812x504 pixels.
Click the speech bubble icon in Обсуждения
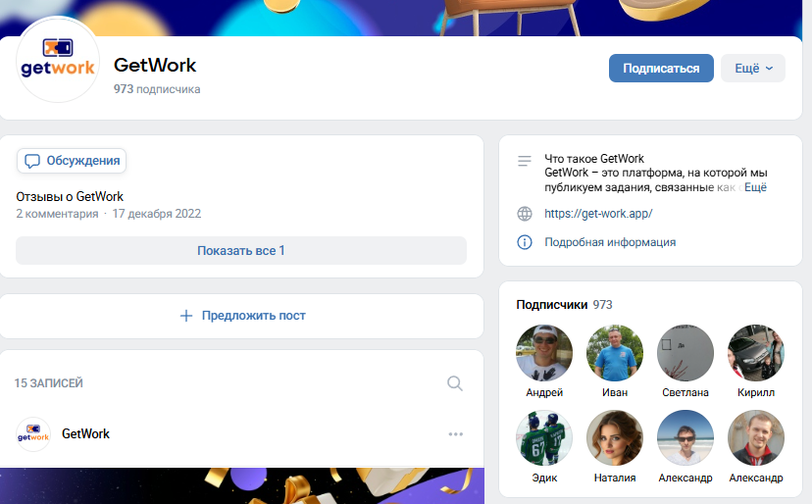(32, 161)
